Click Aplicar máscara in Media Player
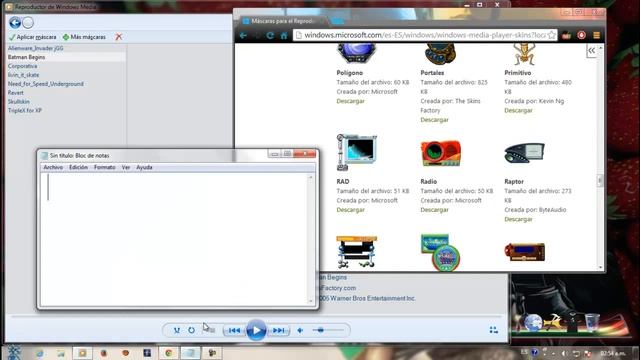 pyautogui.click(x=32, y=37)
